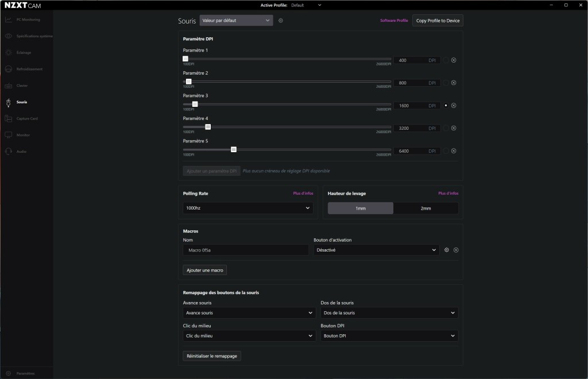Select the 1mm Hauteur de levage option

360,208
